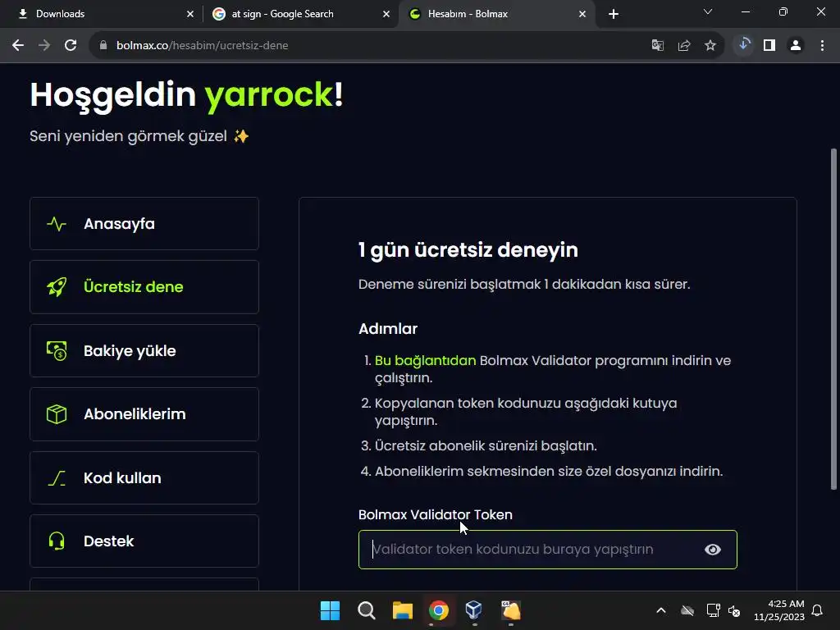Share this page icon
The image size is (840, 630).
tap(684, 46)
